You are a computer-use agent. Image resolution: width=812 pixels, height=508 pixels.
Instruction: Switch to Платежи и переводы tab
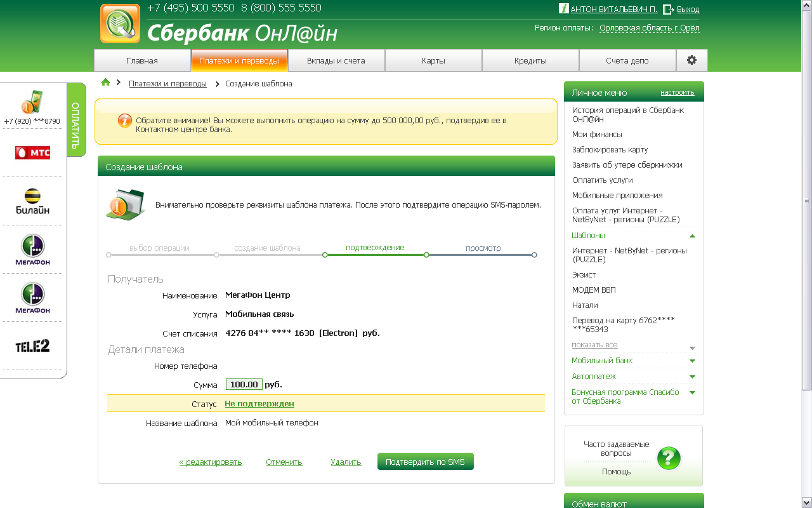pyautogui.click(x=239, y=60)
